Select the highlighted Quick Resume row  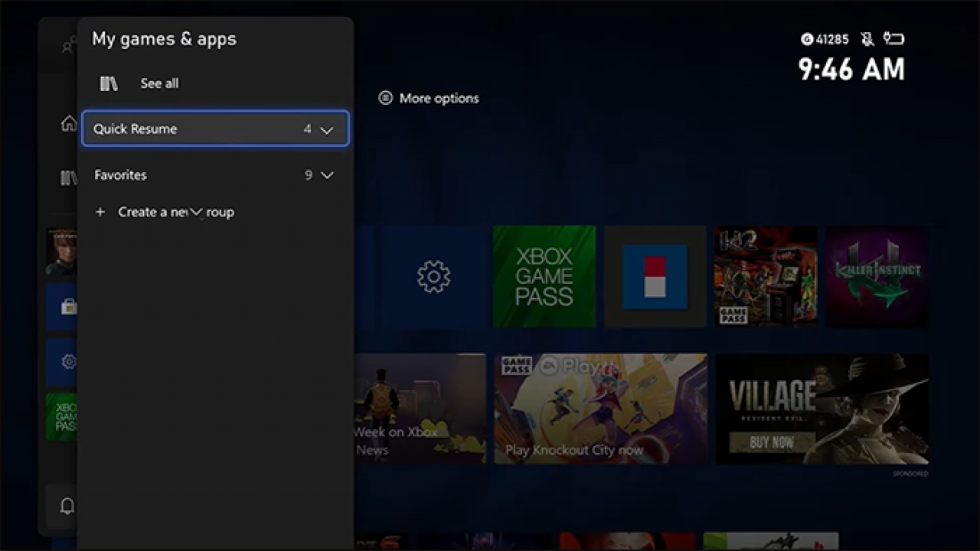pyautogui.click(x=215, y=129)
